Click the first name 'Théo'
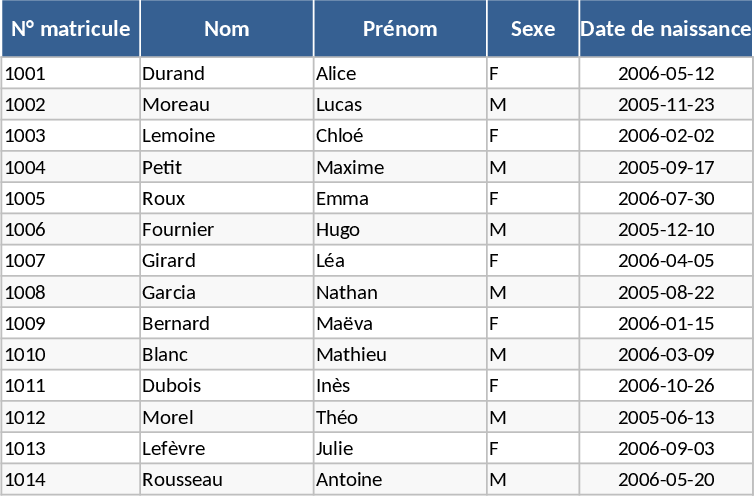The width and height of the screenshot is (754, 496). (x=400, y=418)
